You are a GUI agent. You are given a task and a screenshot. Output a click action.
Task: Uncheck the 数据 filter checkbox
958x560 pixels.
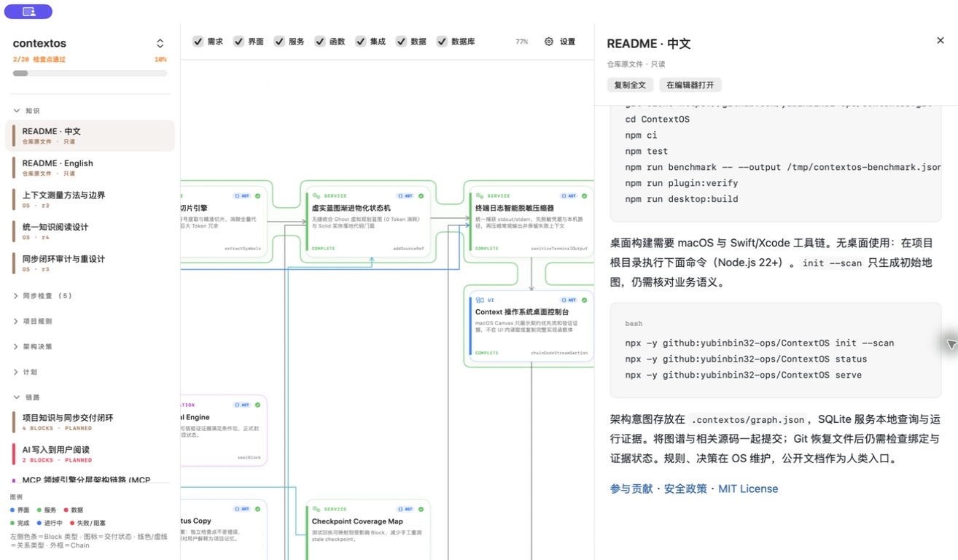click(401, 42)
